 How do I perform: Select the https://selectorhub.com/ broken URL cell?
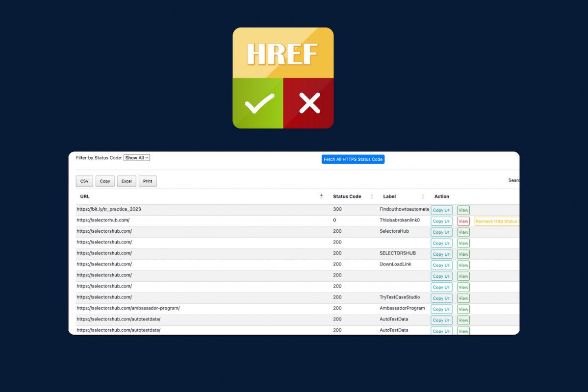pyautogui.click(x=103, y=220)
